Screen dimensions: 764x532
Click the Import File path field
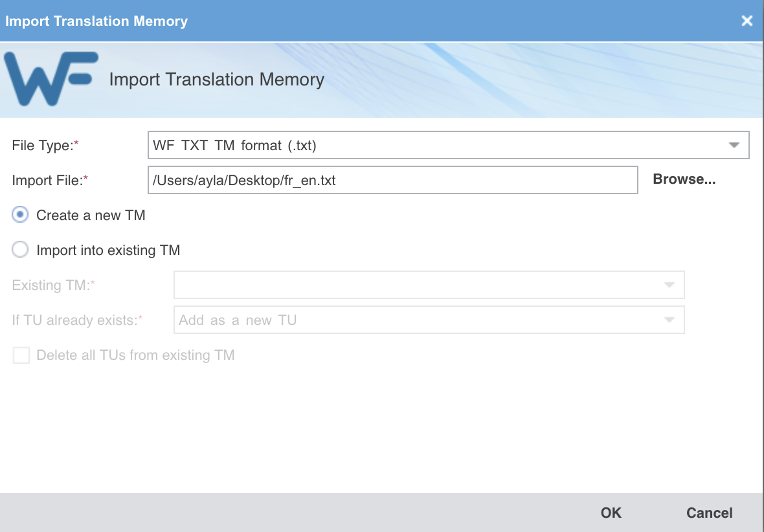(393, 181)
